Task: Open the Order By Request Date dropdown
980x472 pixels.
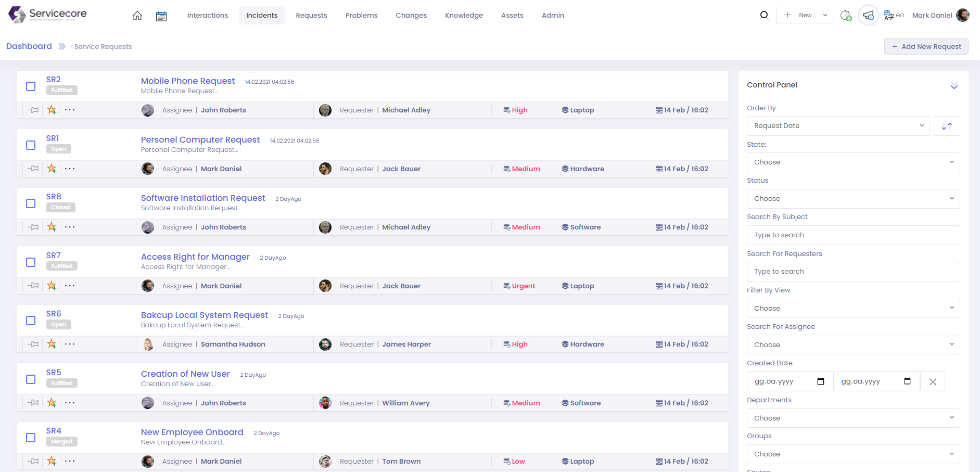Action: point(838,126)
